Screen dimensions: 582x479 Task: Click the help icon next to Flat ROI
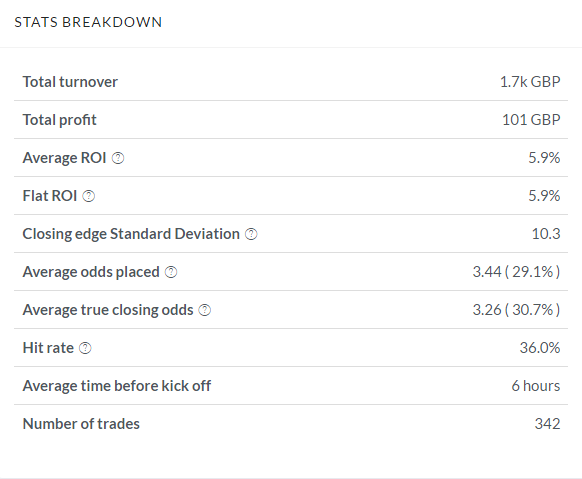tap(88, 196)
